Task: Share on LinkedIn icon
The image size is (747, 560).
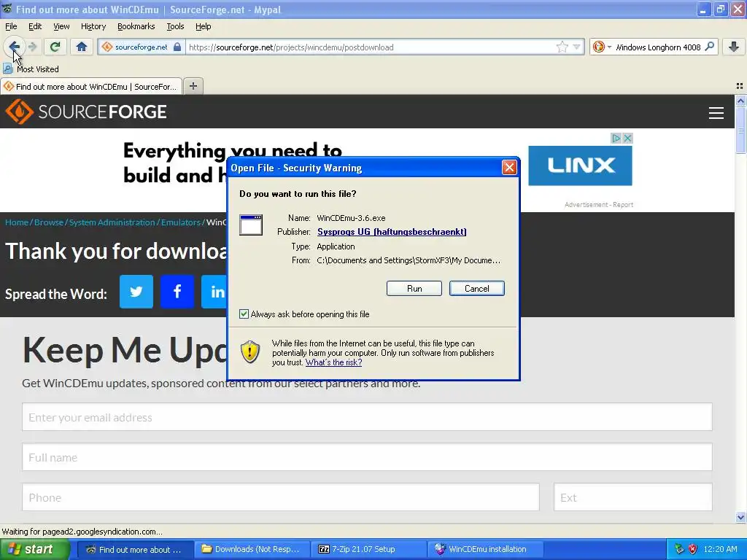Action: [214, 292]
